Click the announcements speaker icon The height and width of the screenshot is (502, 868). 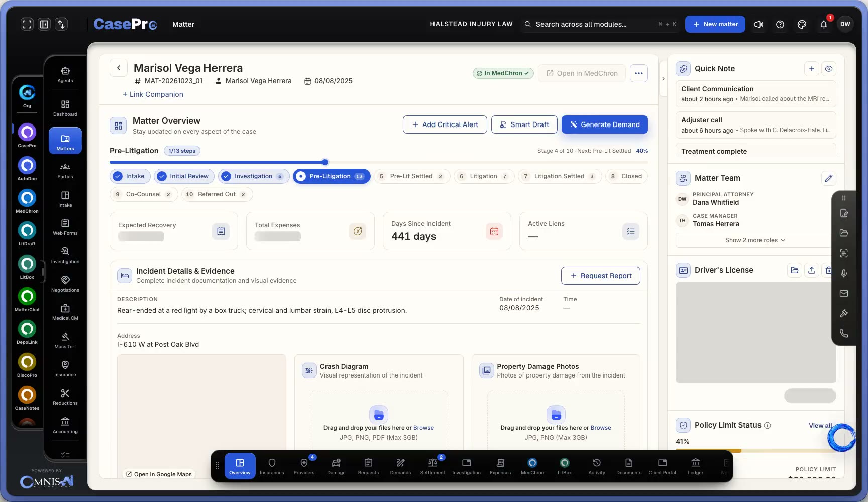pyautogui.click(x=758, y=24)
